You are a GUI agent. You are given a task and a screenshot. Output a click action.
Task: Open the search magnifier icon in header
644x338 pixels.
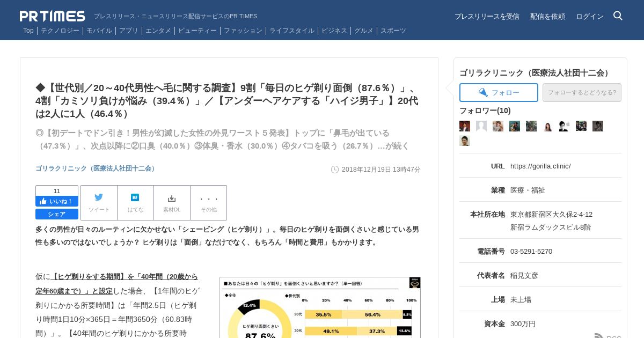pyautogui.click(x=618, y=16)
